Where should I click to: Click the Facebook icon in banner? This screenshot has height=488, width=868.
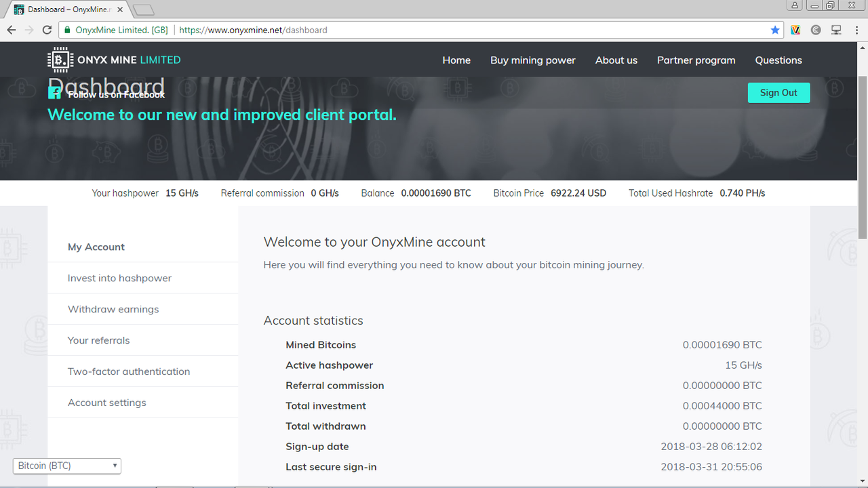point(54,94)
